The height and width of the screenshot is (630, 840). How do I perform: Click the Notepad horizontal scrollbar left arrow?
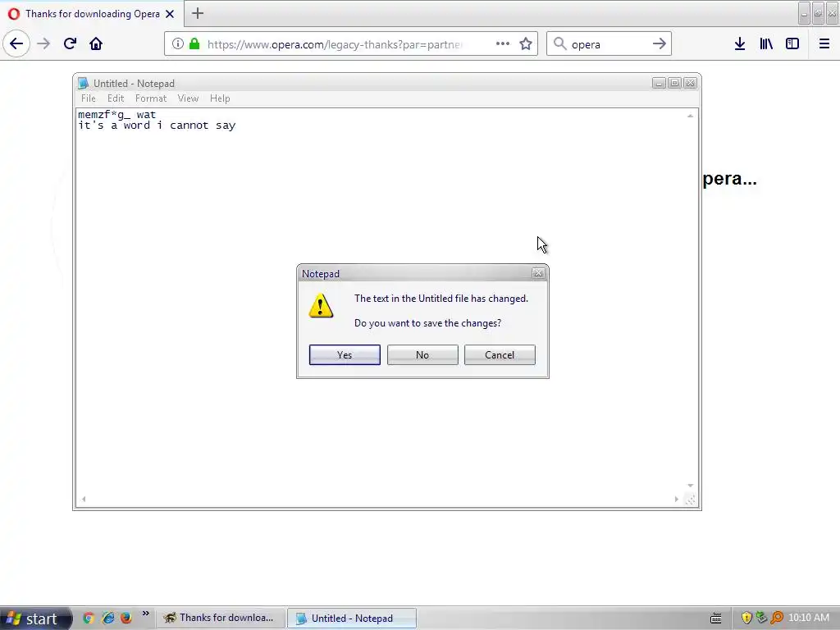pos(84,500)
